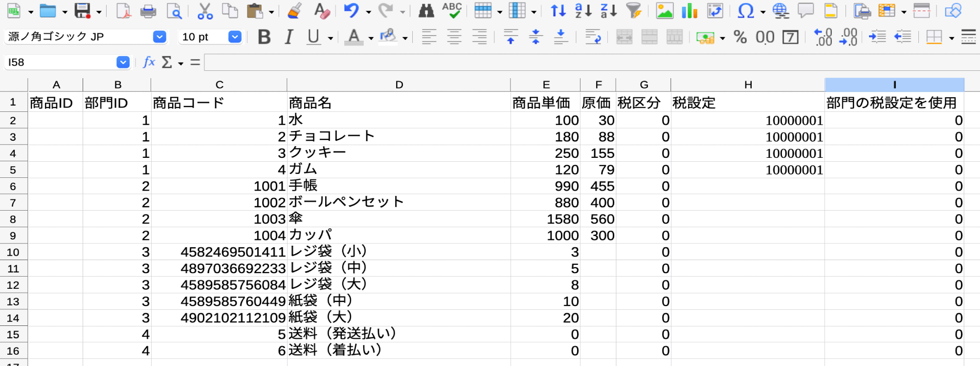Format as Percent button
Screen dimensions: 980x366
pyautogui.click(x=740, y=37)
